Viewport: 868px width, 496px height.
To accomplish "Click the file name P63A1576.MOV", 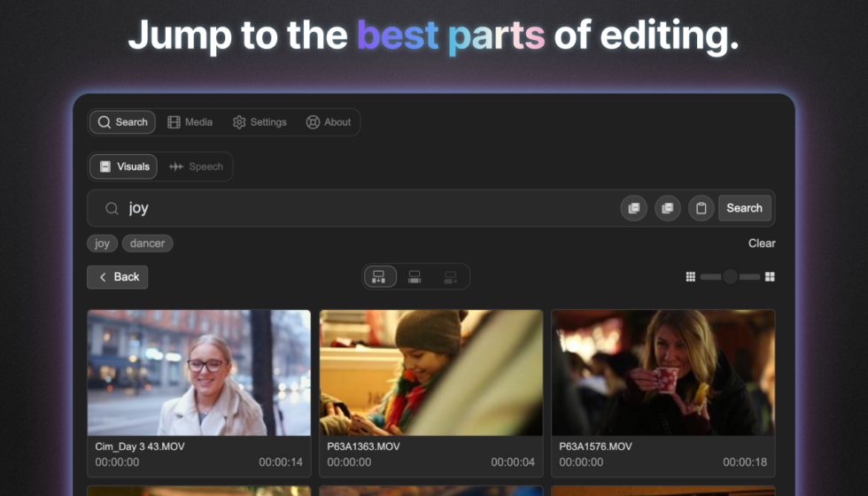I will [595, 446].
